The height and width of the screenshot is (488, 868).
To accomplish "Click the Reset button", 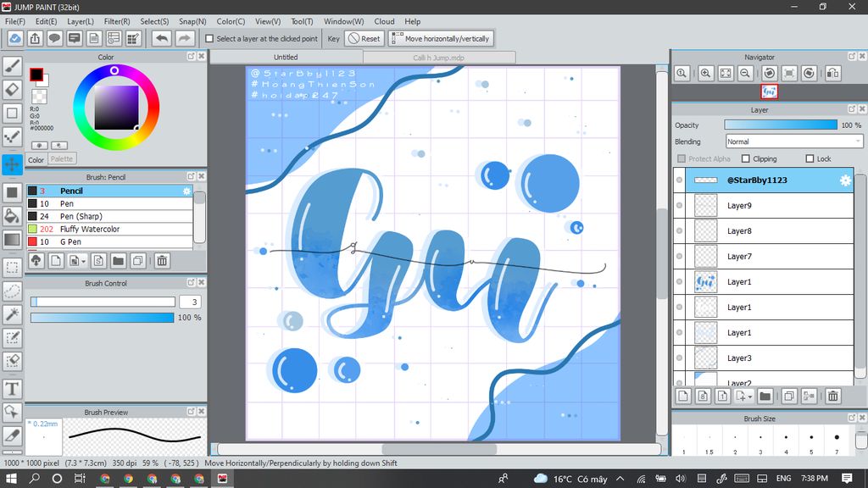I will click(364, 39).
